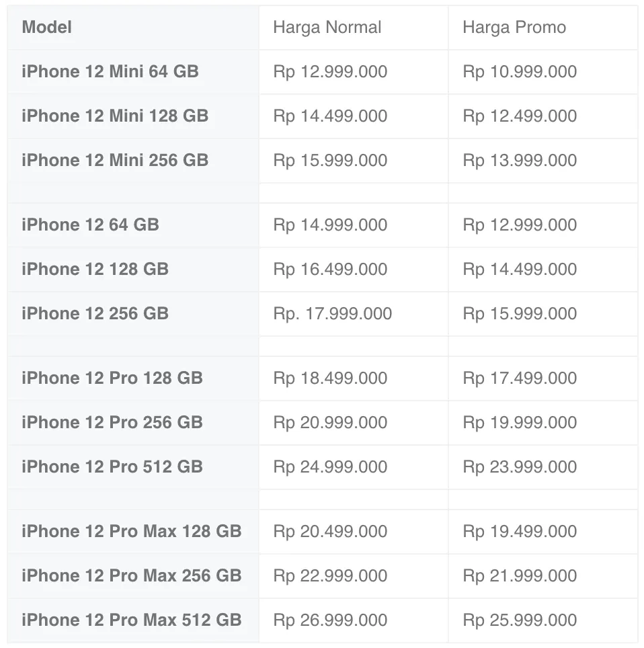Click iPhone 12 Pro 512 GB model name
The width and height of the screenshot is (644, 648).
(112, 467)
